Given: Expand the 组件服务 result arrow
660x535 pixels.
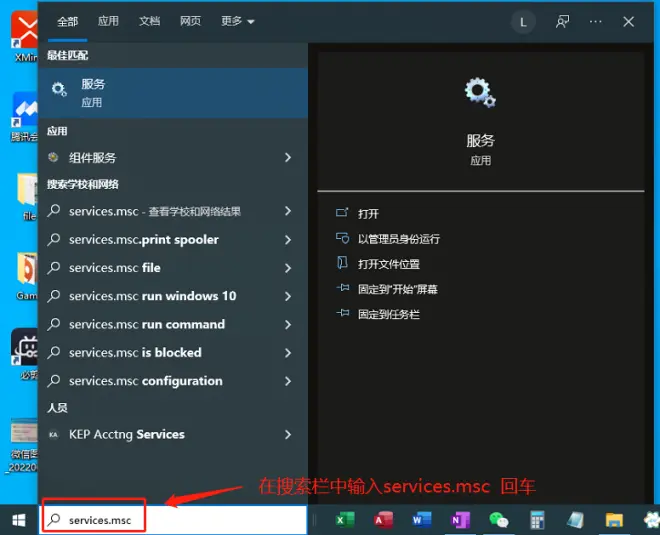Looking at the screenshot, I should pos(288,157).
